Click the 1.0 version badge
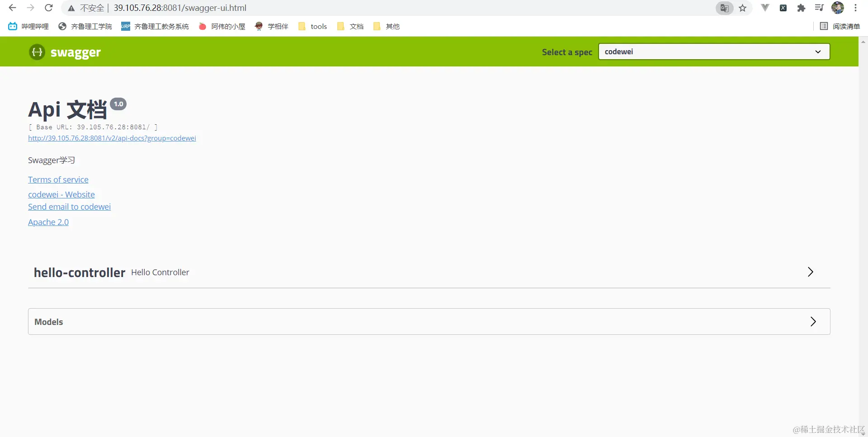The image size is (868, 437). [x=118, y=104]
